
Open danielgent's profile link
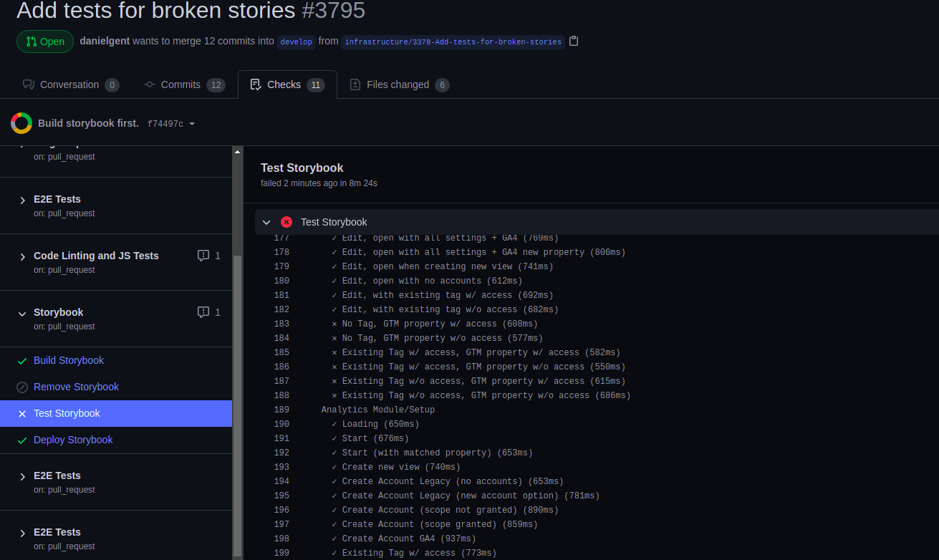point(105,41)
